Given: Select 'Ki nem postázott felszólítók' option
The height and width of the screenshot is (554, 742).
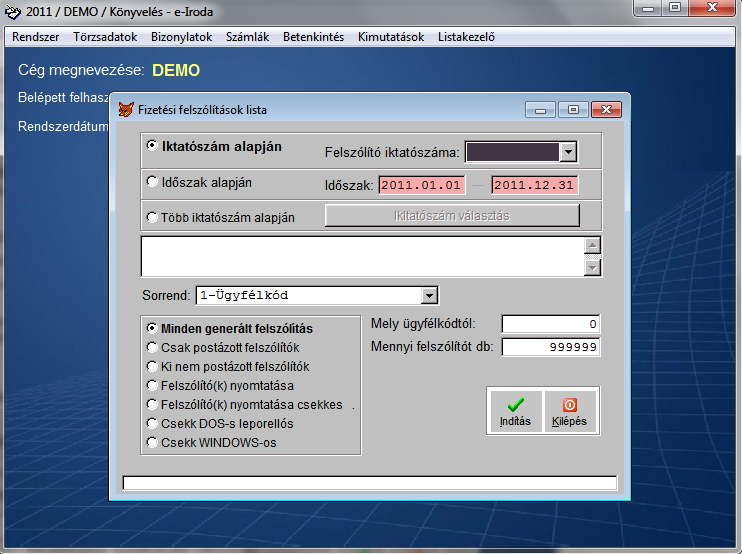Looking at the screenshot, I should (153, 366).
